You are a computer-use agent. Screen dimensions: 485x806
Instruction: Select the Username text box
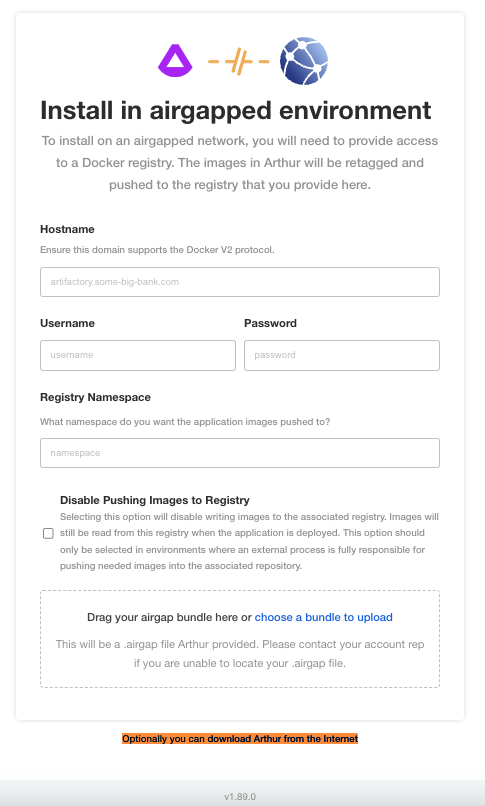[x=138, y=355]
